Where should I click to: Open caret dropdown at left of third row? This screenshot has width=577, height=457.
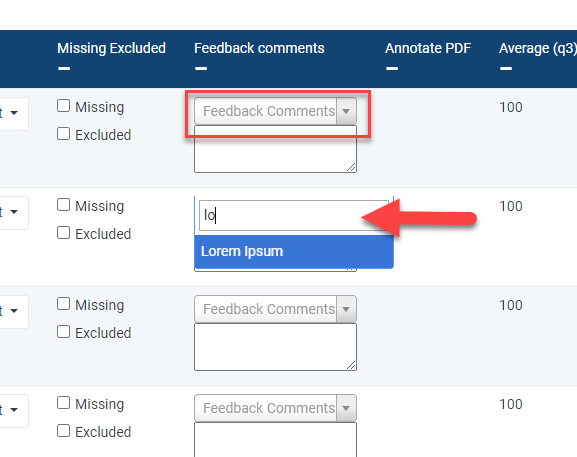pos(14,311)
